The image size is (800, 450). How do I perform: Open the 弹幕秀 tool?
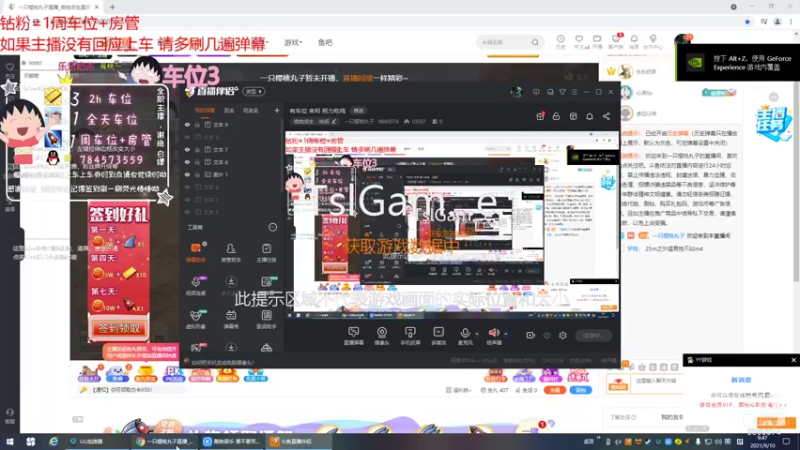(x=231, y=319)
